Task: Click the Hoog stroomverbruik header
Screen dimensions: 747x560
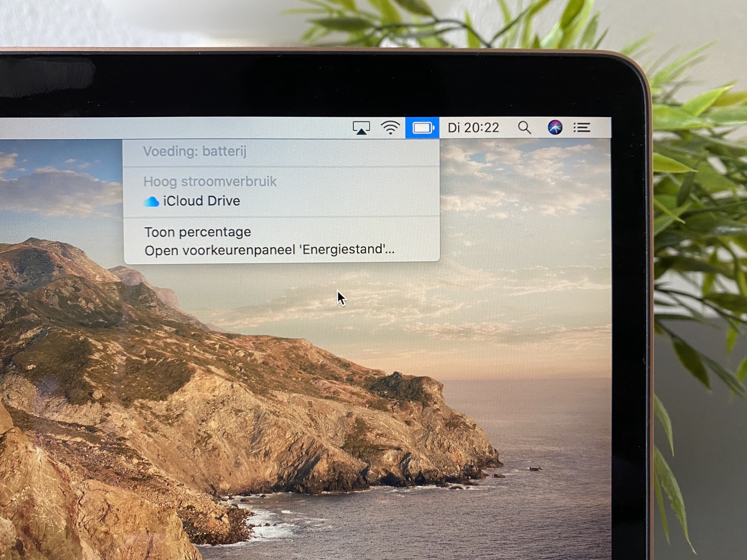Action: point(210,181)
